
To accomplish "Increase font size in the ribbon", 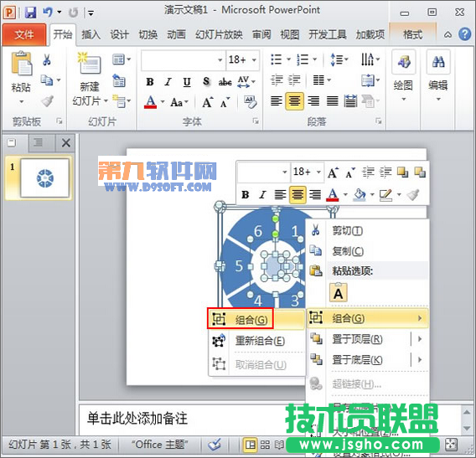I will click(208, 102).
